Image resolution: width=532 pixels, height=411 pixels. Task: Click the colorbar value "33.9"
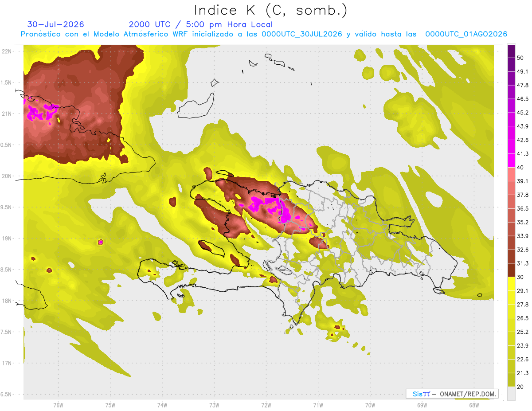[x=523, y=236]
